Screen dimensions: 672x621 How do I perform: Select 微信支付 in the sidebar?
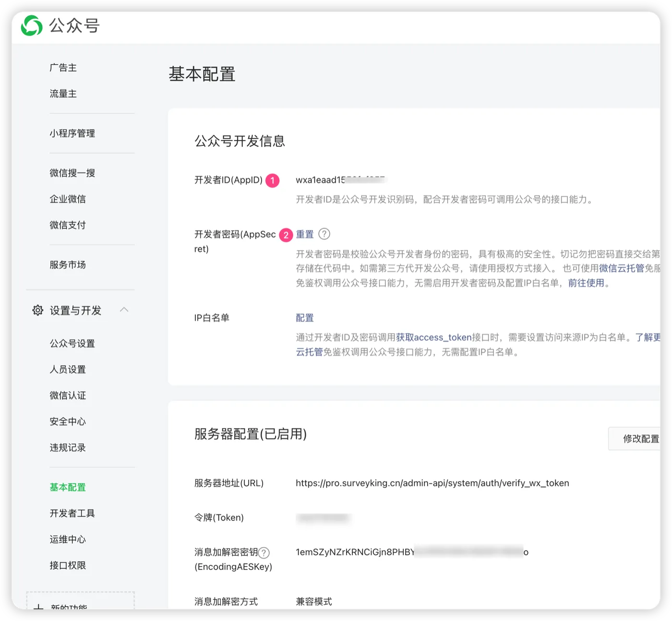tap(68, 225)
